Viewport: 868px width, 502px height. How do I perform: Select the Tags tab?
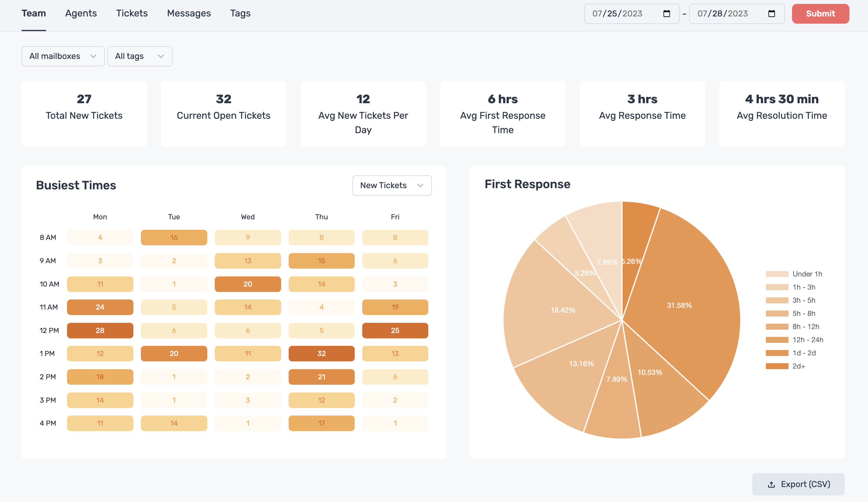coord(240,13)
